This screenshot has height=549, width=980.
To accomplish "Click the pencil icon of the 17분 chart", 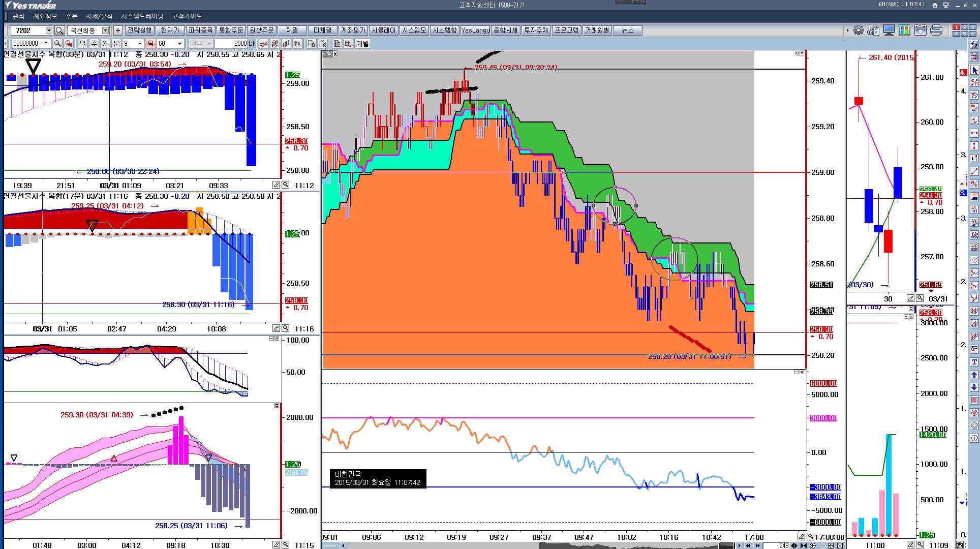I will coord(276,328).
